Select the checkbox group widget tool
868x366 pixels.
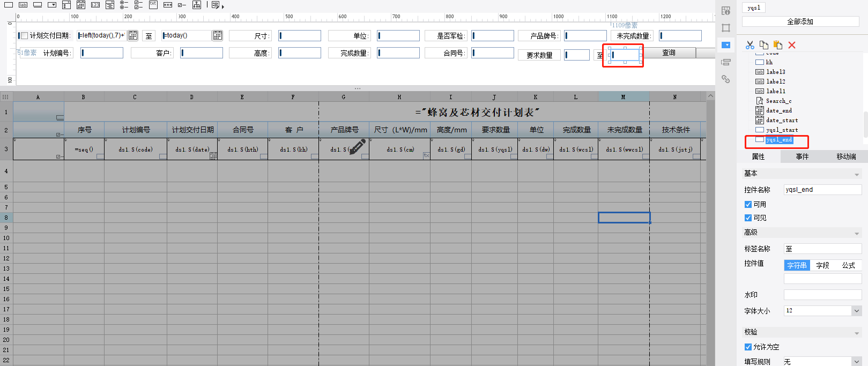click(x=139, y=5)
